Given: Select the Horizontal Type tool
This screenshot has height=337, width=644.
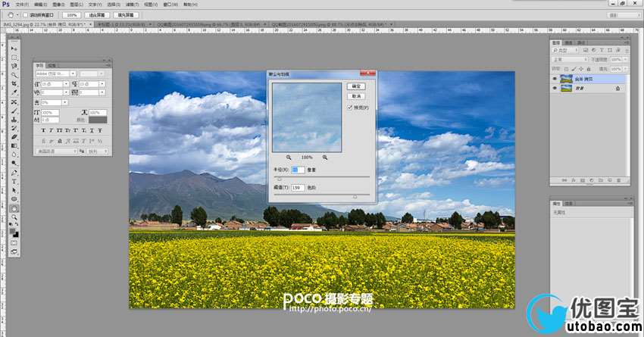Looking at the screenshot, I should coord(14,182).
